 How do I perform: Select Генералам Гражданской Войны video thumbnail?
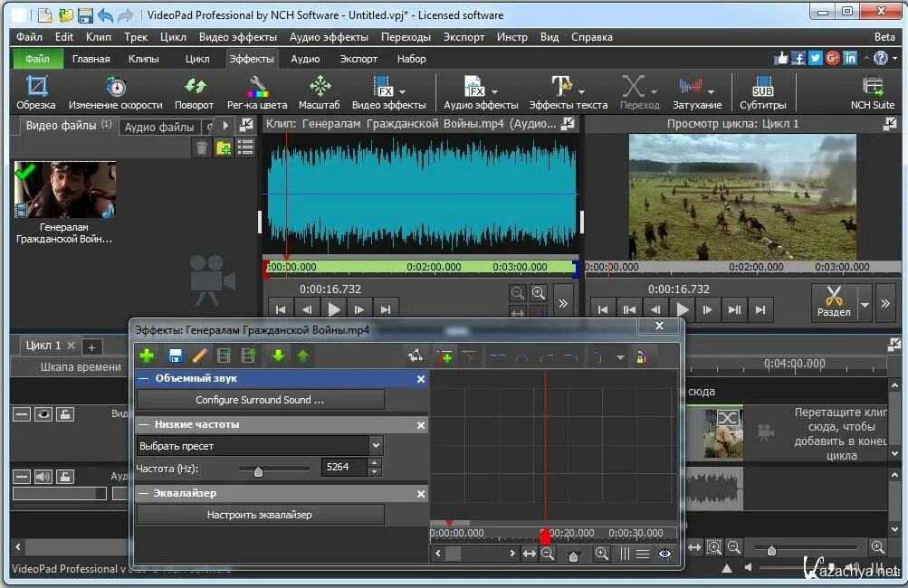(x=65, y=190)
